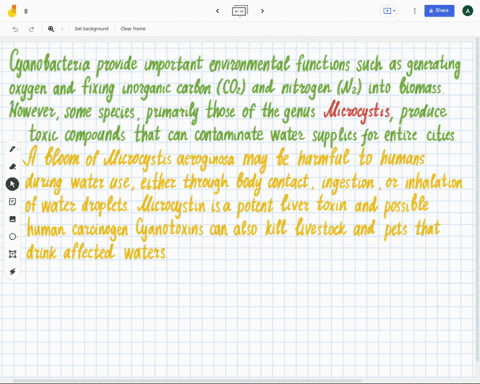Click the orange handwritten word "affected"
Viewport: 480px width, 384px height.
click(x=89, y=252)
